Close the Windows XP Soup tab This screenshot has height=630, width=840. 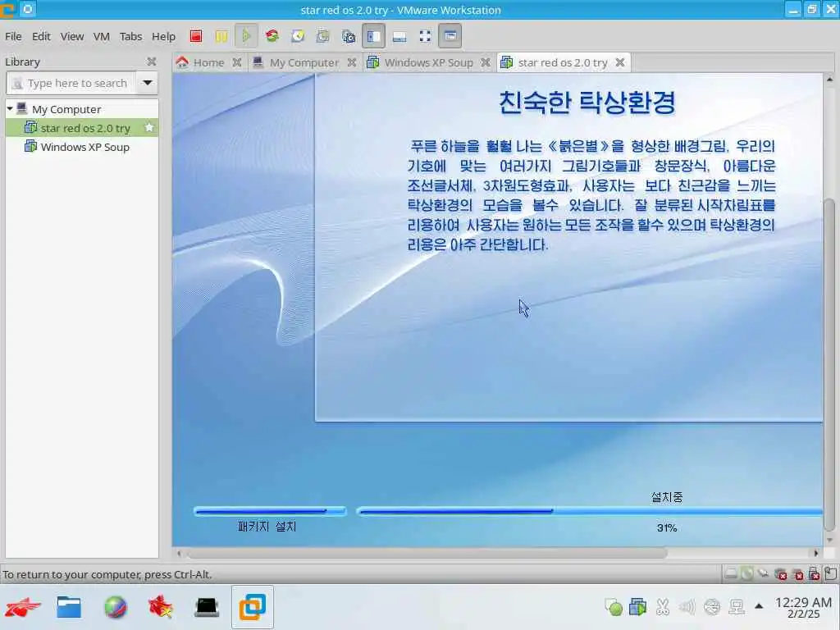(x=486, y=62)
